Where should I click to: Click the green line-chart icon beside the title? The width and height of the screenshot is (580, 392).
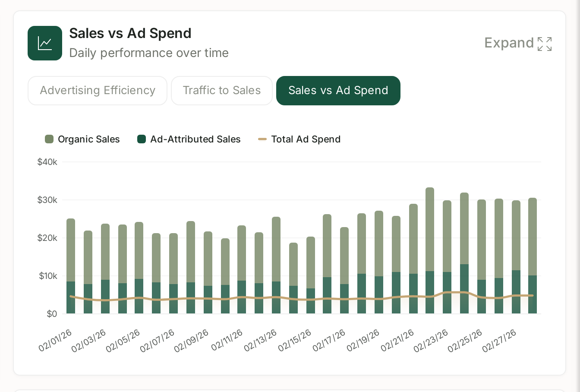pos(45,43)
